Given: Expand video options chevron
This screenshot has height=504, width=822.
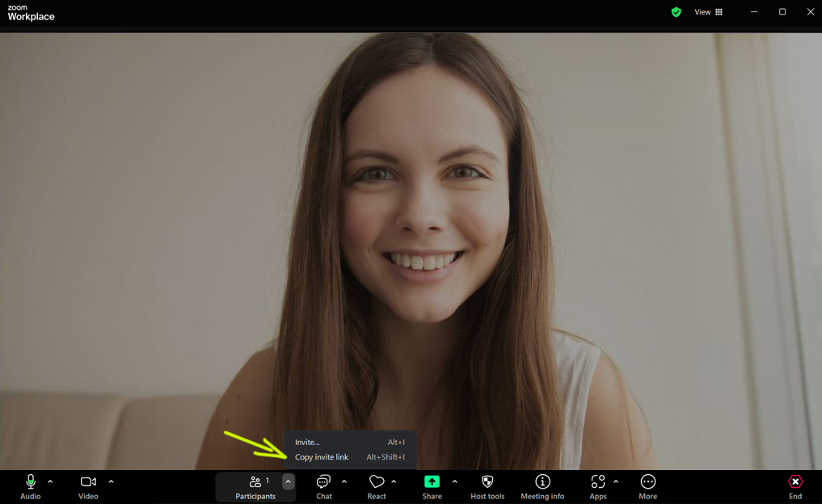Looking at the screenshot, I should point(111,482).
